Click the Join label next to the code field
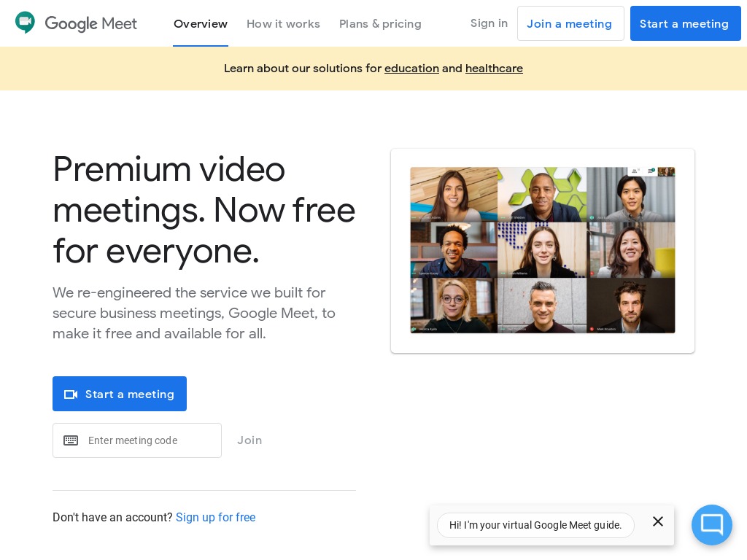Screen dimensions: 747x560 [x=249, y=440]
